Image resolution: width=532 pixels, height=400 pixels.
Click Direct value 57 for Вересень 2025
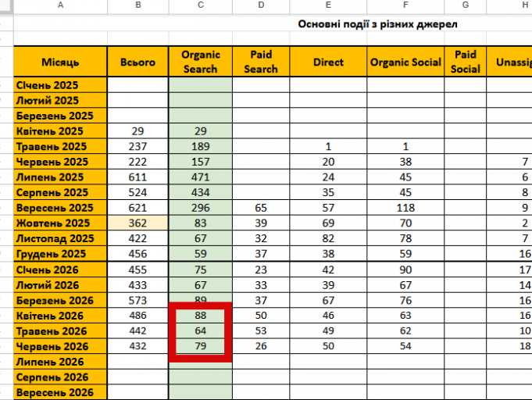(328, 207)
